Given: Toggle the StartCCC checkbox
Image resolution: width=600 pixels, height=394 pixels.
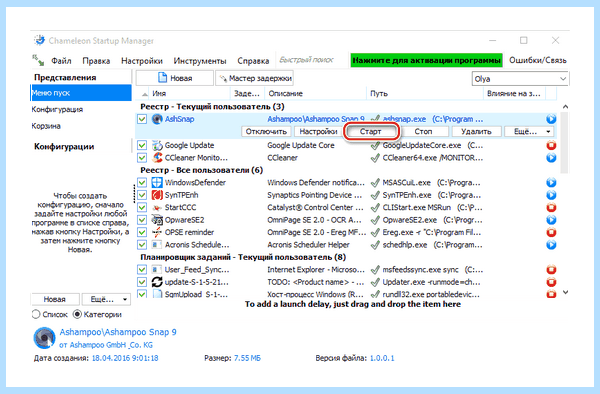Looking at the screenshot, I should [x=142, y=208].
